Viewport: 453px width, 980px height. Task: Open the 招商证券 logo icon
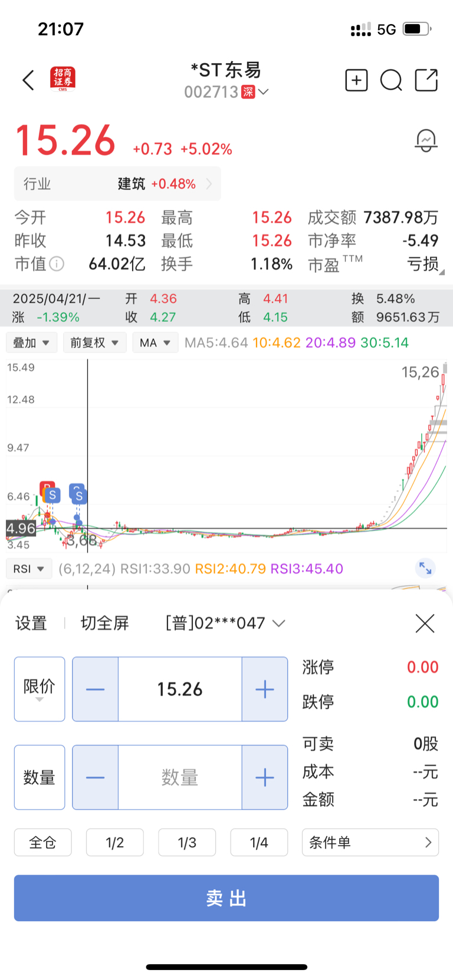coord(63,80)
